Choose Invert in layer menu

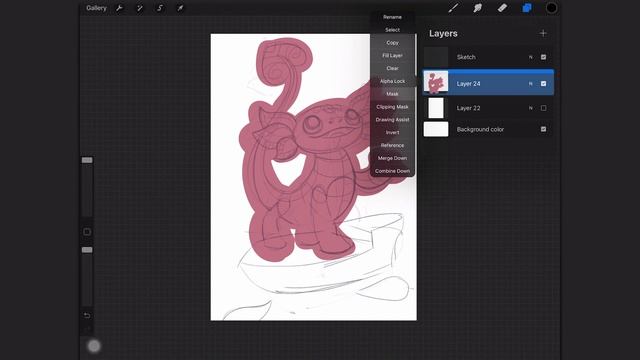coord(392,133)
